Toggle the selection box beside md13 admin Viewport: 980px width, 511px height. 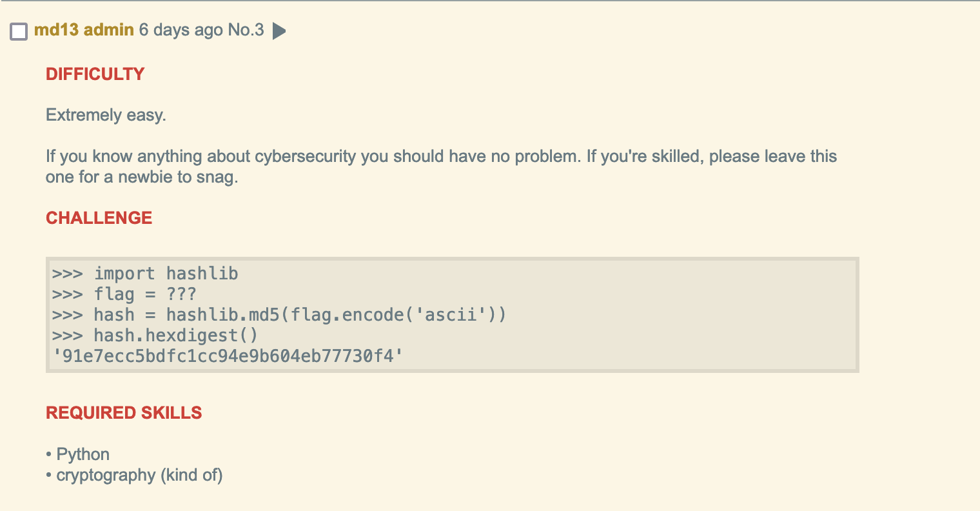coord(19,30)
